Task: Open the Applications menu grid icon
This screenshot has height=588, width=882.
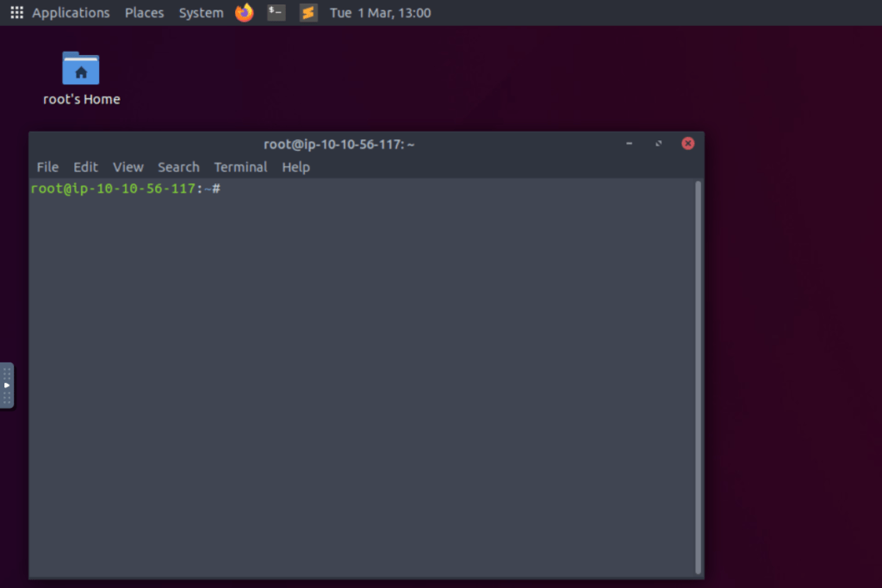Action: (16, 13)
